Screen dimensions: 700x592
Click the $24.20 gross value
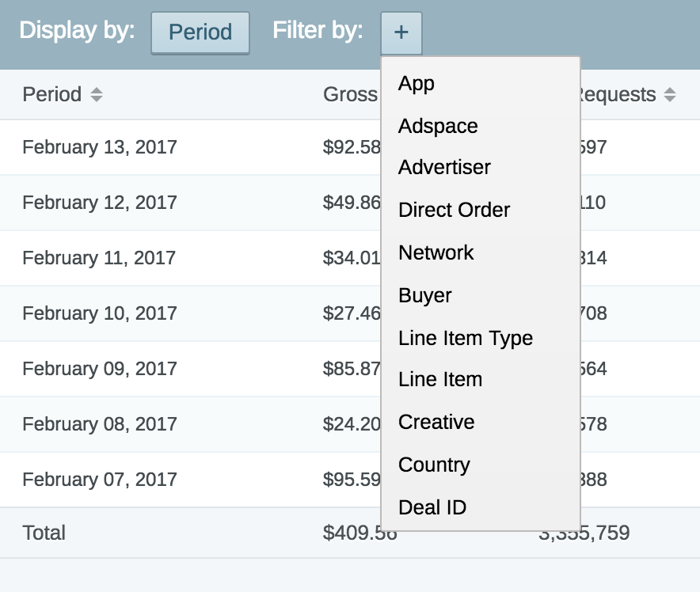pos(352,423)
